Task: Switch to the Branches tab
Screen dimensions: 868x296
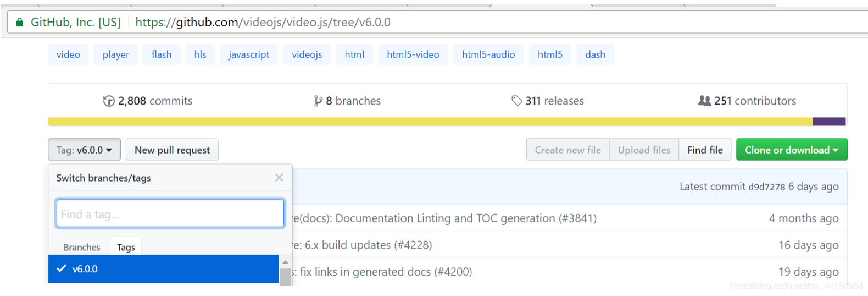Action: 82,248
